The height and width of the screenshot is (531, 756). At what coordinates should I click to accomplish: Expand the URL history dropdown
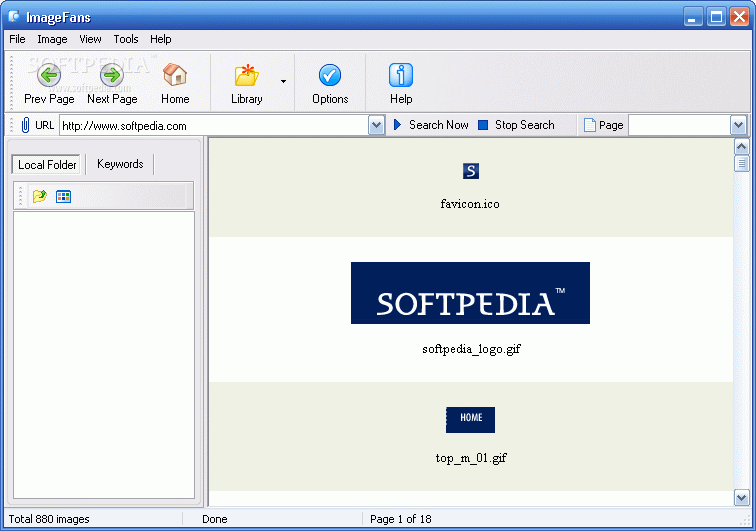(377, 126)
